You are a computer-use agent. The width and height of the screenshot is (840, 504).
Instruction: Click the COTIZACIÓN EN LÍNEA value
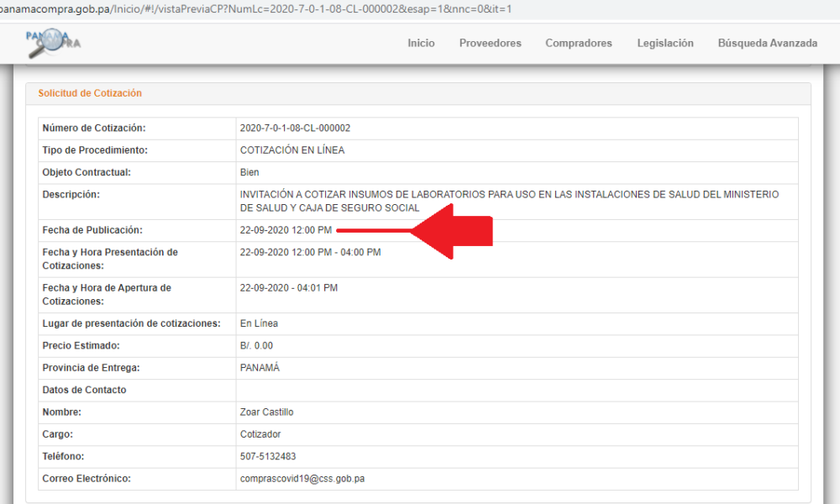click(292, 150)
